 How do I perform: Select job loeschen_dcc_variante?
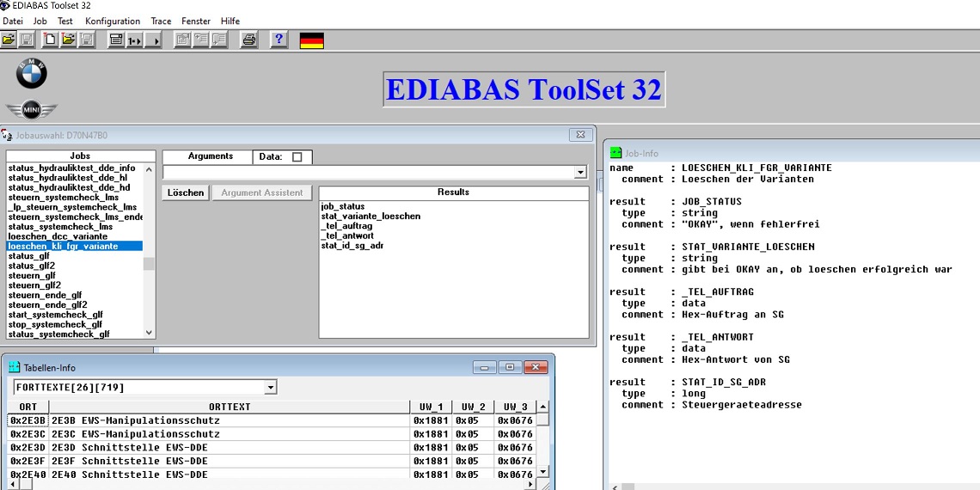[x=75, y=236]
